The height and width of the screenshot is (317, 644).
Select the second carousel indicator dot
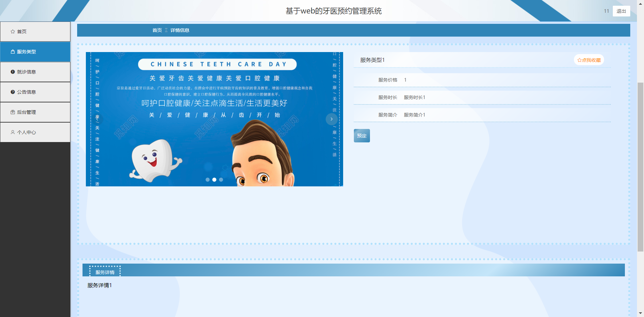pyautogui.click(x=214, y=180)
